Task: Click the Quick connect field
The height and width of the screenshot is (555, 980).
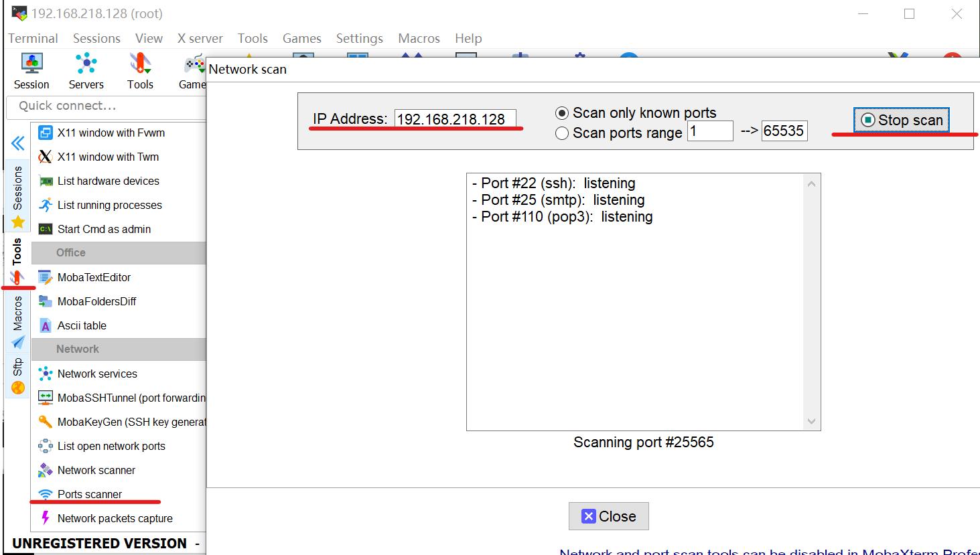Action: tap(107, 106)
